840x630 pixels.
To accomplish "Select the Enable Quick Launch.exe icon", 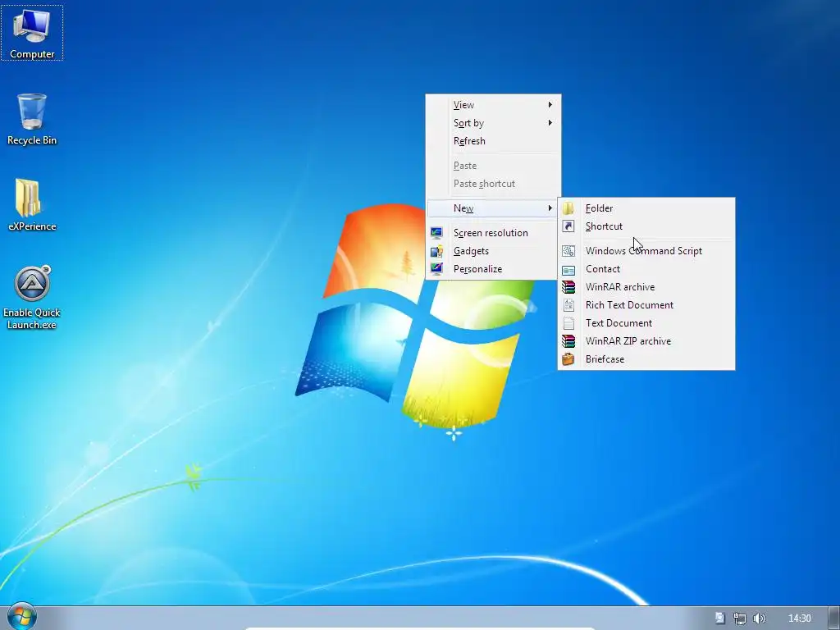I will click(x=32, y=298).
